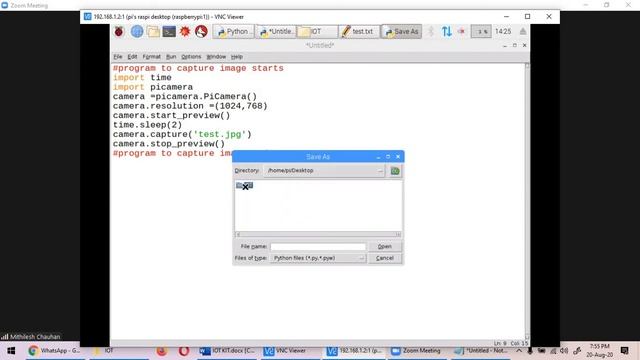
Task: Open the file manager folder icon
Action: (x=153, y=31)
